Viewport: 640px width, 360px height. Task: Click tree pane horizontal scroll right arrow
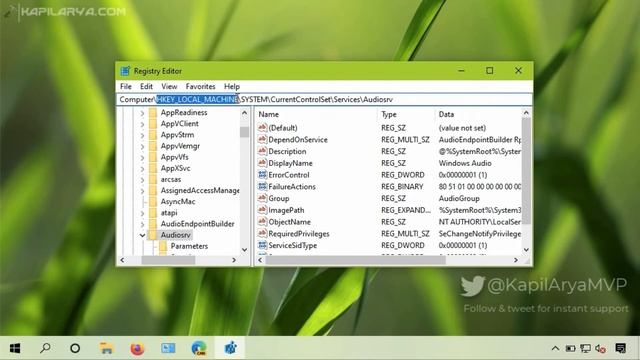coord(234,260)
